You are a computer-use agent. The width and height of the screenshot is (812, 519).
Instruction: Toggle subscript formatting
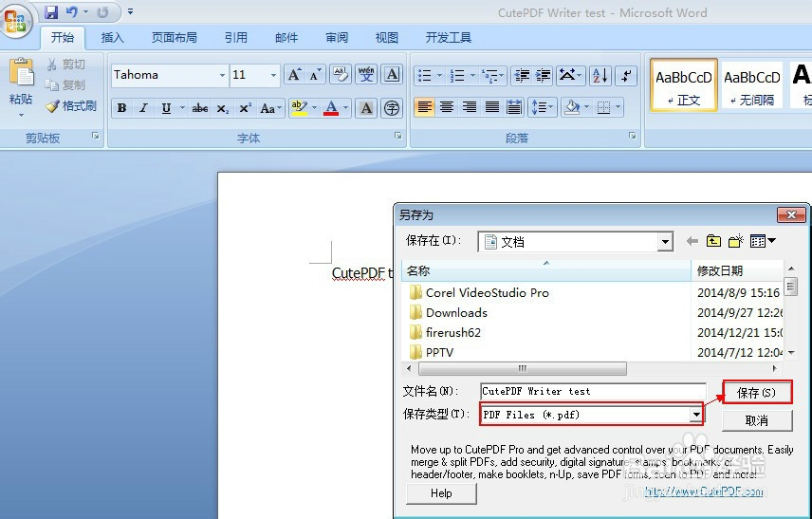pyautogui.click(x=222, y=108)
